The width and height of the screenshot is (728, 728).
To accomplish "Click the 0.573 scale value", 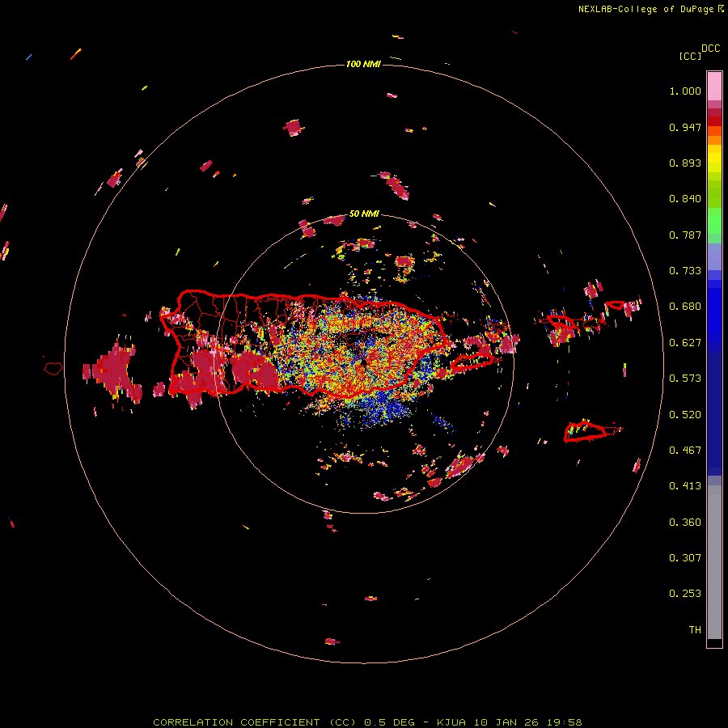I will coord(685,379).
